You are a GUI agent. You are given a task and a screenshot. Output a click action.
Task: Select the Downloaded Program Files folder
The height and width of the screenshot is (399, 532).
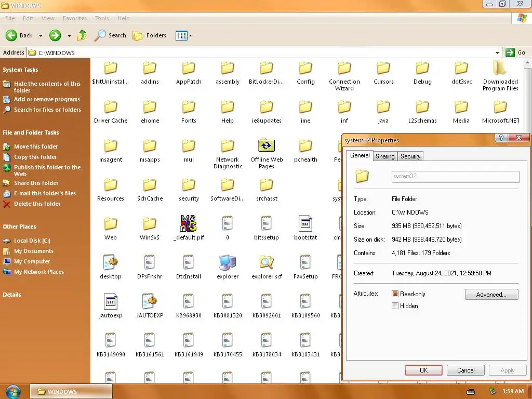tap(500, 76)
